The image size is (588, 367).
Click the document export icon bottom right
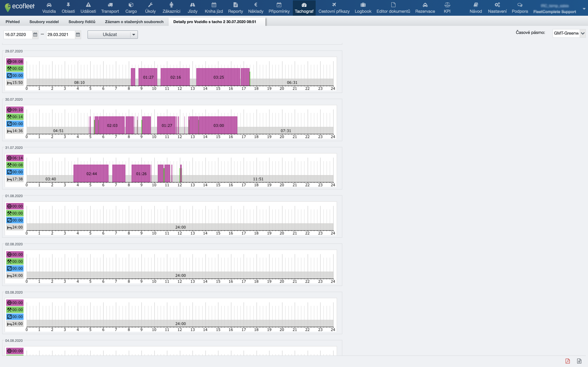click(579, 361)
